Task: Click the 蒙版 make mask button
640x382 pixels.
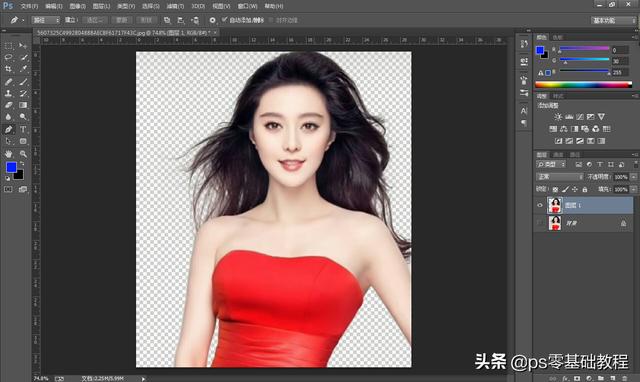Action: pos(122,20)
